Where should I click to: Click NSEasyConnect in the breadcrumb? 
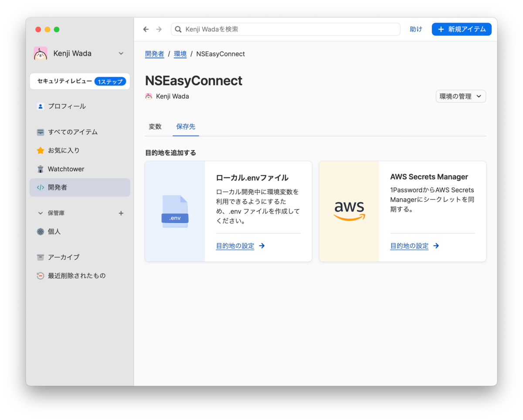click(221, 54)
